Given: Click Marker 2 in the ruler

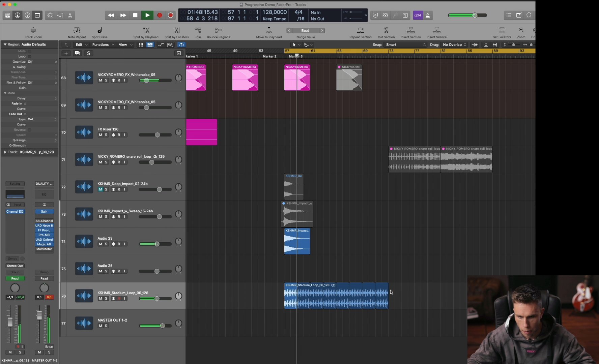Looking at the screenshot, I should (x=270, y=56).
